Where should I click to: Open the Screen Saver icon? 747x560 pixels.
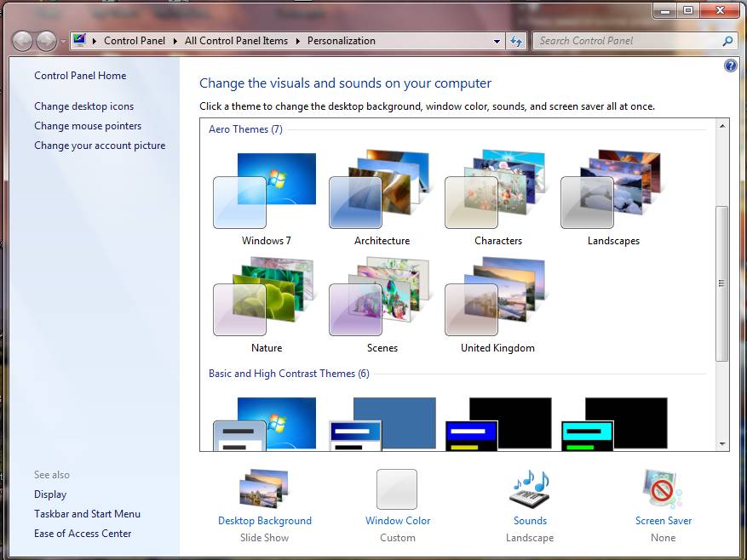pyautogui.click(x=662, y=489)
